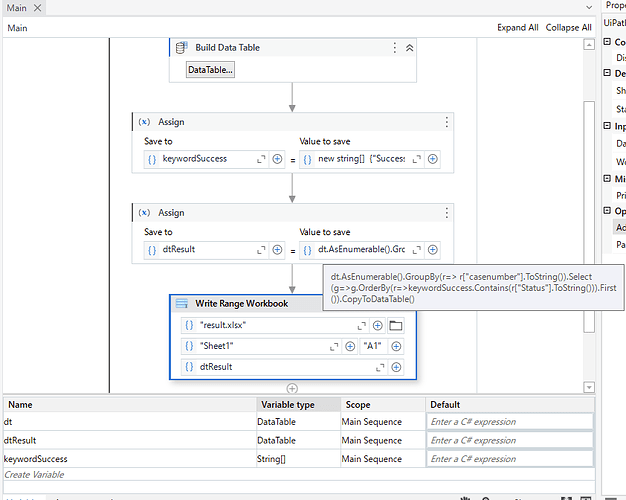Click Variable type column header
The width and height of the screenshot is (626, 500).
299,405
